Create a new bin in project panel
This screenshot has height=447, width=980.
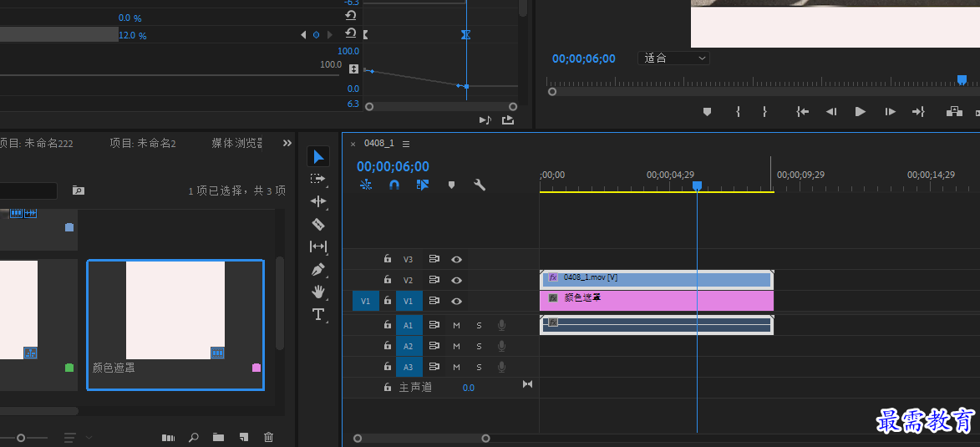click(218, 438)
